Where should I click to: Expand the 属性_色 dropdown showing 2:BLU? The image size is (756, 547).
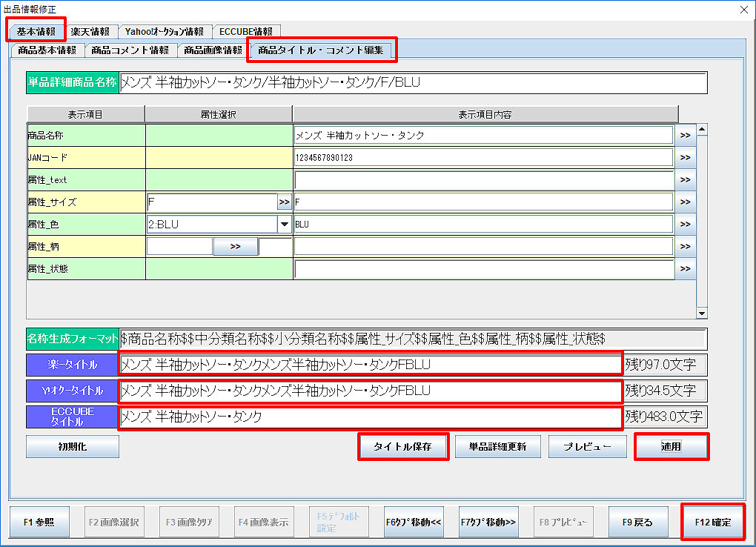point(284,224)
